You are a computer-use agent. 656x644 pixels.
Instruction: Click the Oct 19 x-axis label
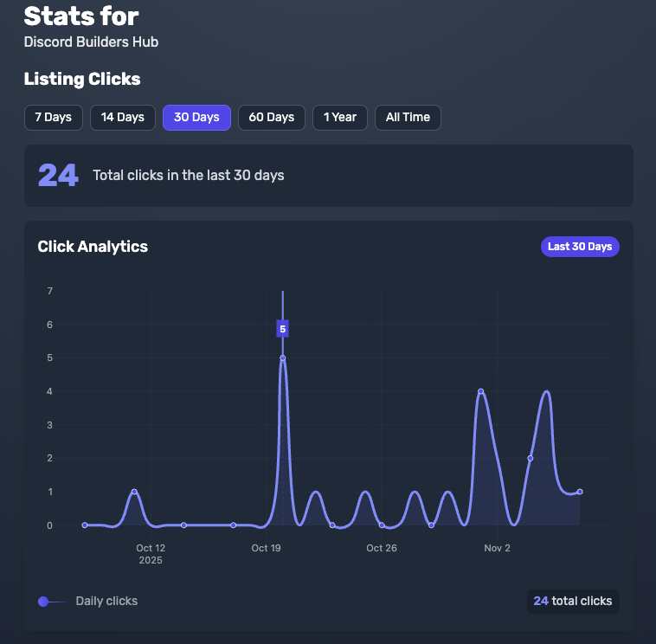[x=267, y=549]
